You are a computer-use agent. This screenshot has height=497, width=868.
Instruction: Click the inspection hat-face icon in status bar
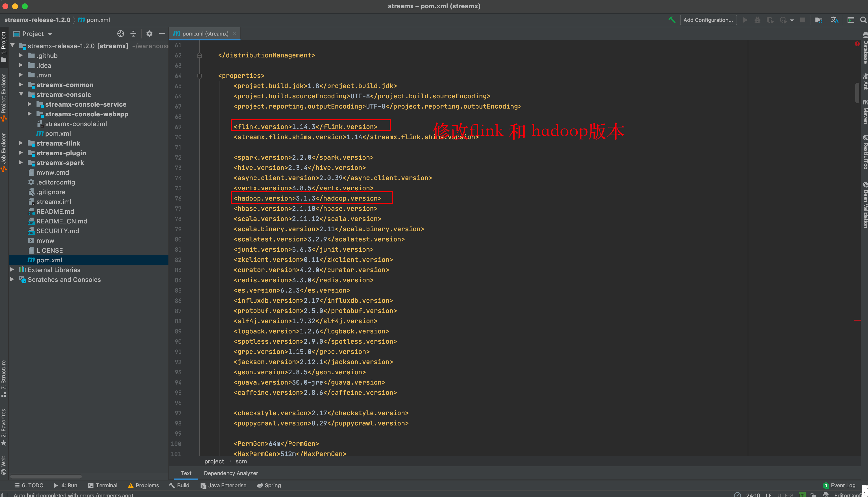(x=826, y=494)
